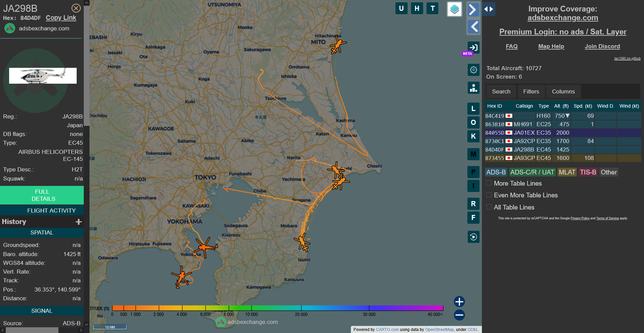
Task: Open the OpenStreetMap attribution link
Action: pyautogui.click(x=439, y=330)
